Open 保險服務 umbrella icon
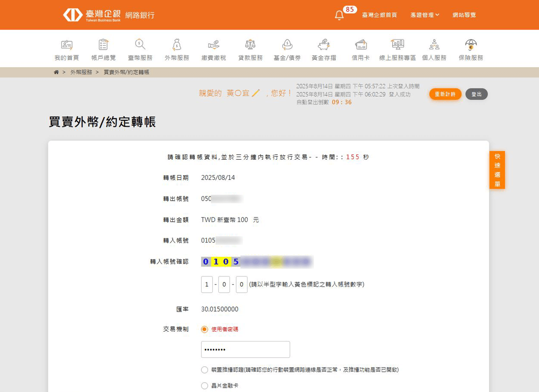This screenshot has height=392, width=539. (x=471, y=45)
